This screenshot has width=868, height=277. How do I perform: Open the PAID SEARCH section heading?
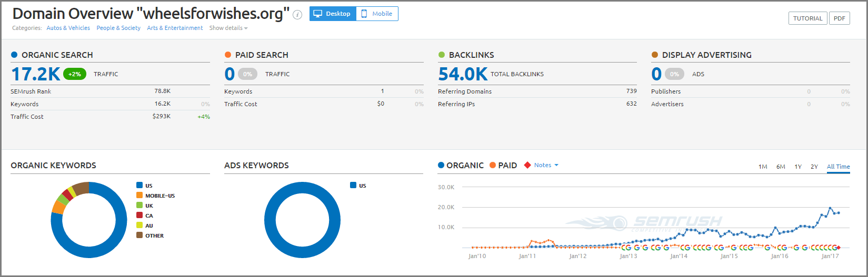262,55
